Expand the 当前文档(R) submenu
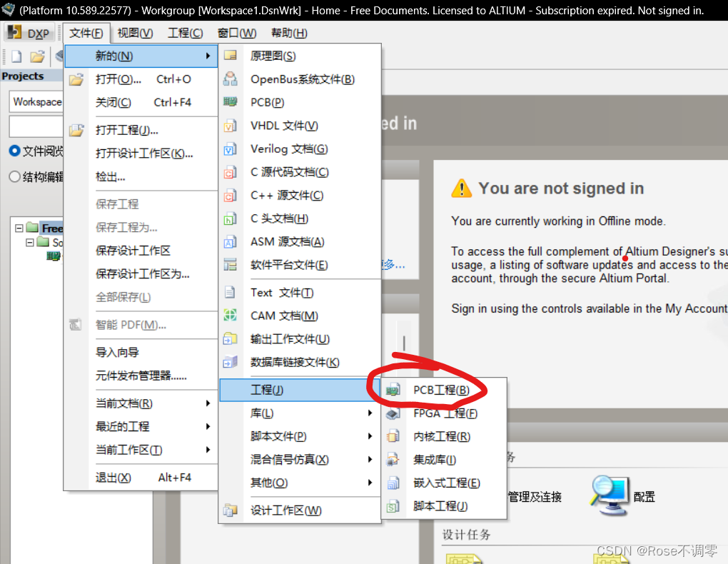Screen dimensions: 728x564 point(208,403)
